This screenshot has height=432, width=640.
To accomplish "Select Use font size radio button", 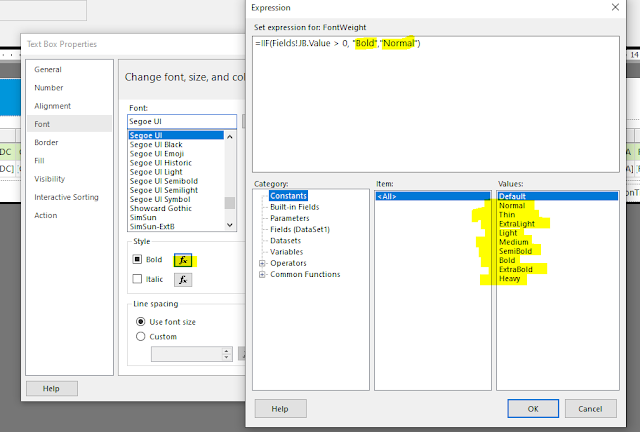I will tap(140, 322).
